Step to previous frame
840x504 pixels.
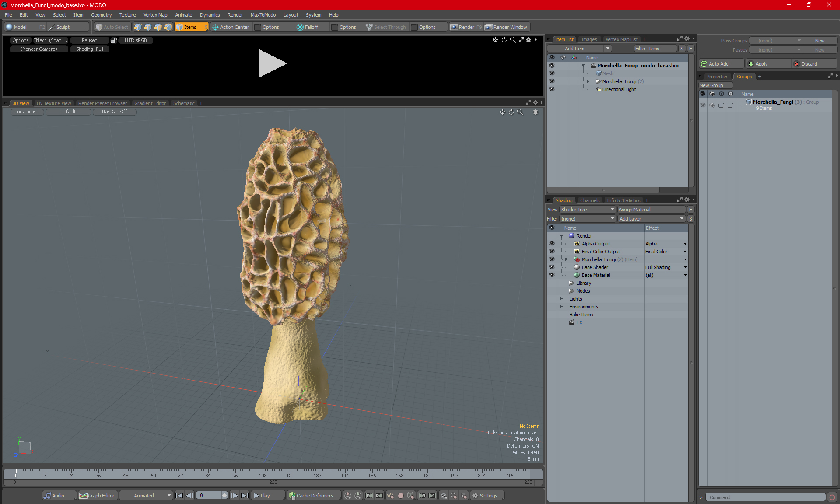(x=189, y=496)
